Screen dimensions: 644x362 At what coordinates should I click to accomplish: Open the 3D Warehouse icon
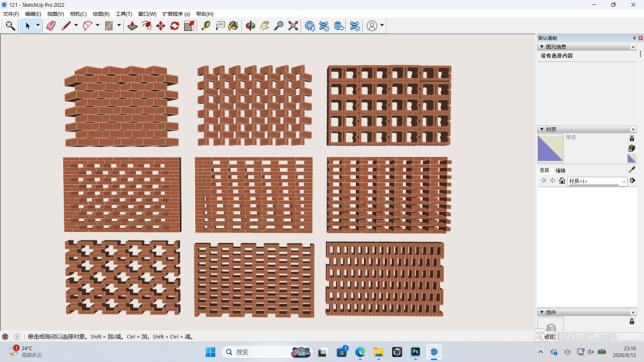coord(310,26)
